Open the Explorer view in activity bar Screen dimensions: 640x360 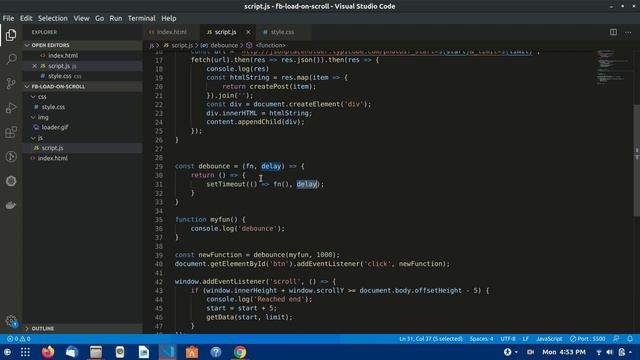pos(11,35)
